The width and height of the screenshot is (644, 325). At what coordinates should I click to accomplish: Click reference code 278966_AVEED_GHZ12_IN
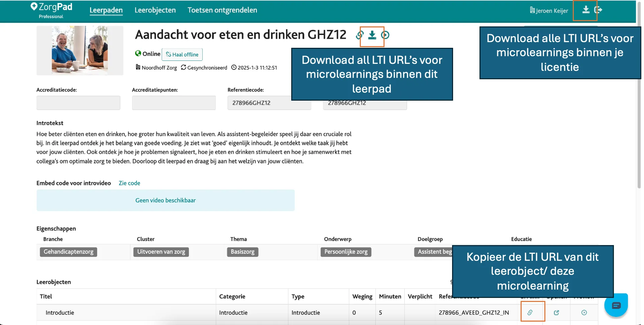(474, 313)
